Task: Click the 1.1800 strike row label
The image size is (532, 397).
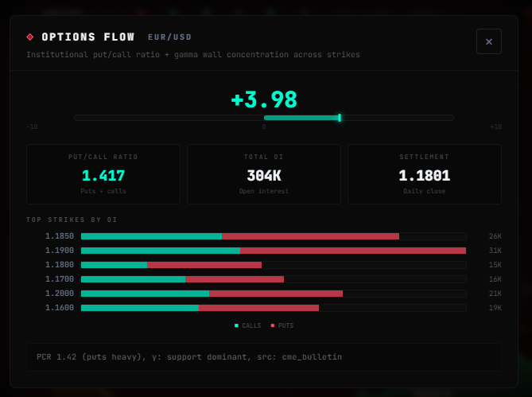Action: [x=60, y=265]
